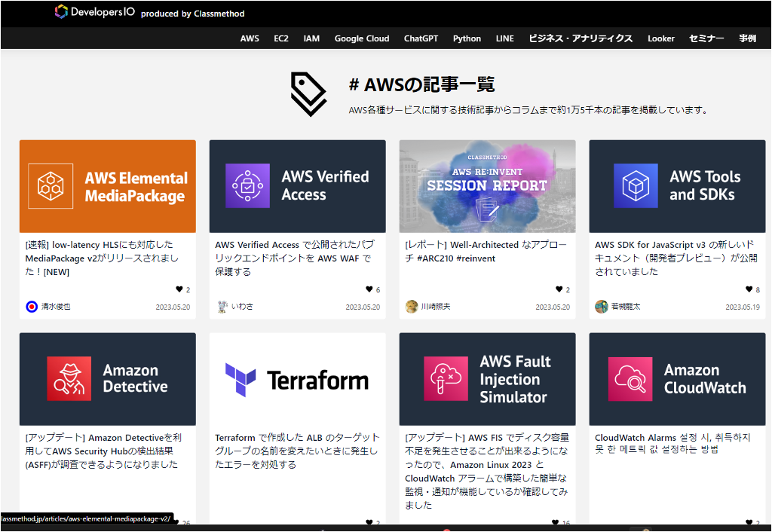Open the Amazon CloudWatch thumbnail
Screen dimensions: 772x532
pos(677,379)
